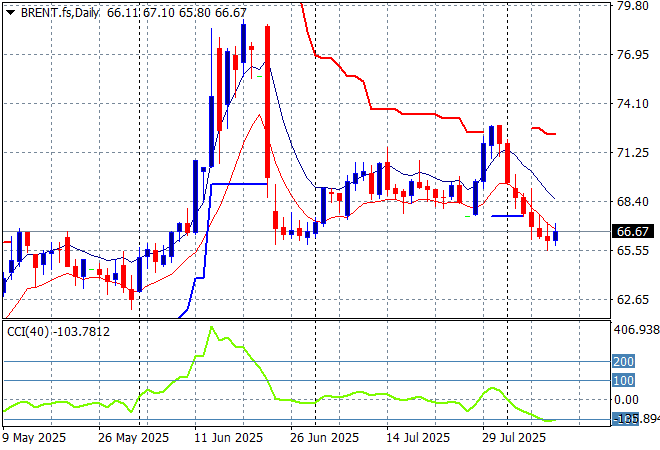
Task: Click the 76.95 price axis label
Action: coord(632,55)
